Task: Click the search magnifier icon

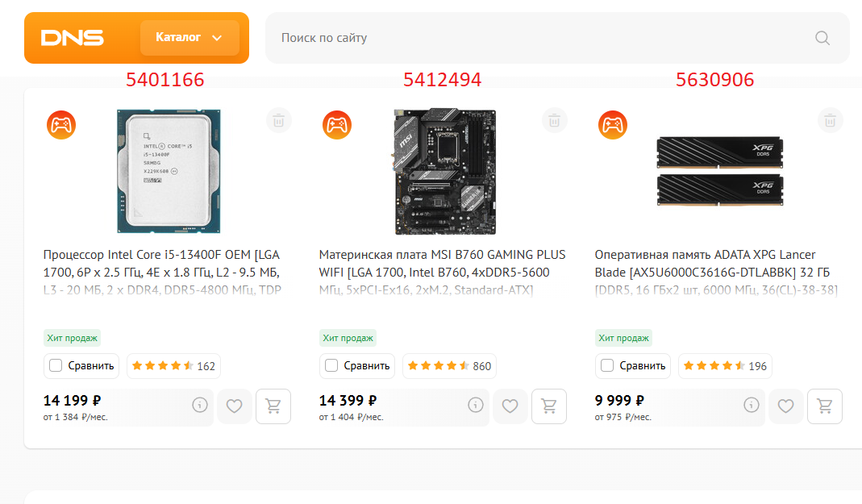Action: [822, 38]
